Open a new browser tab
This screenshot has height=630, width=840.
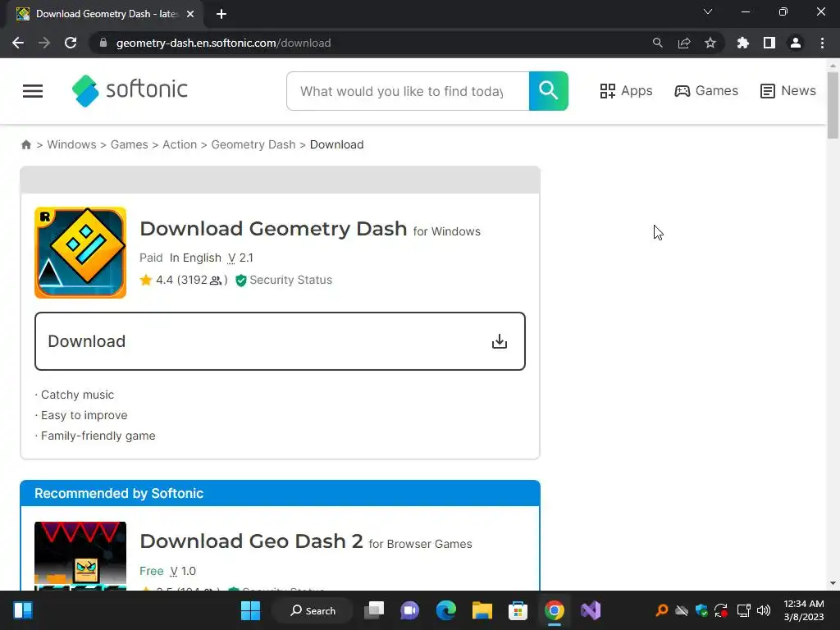point(221,14)
